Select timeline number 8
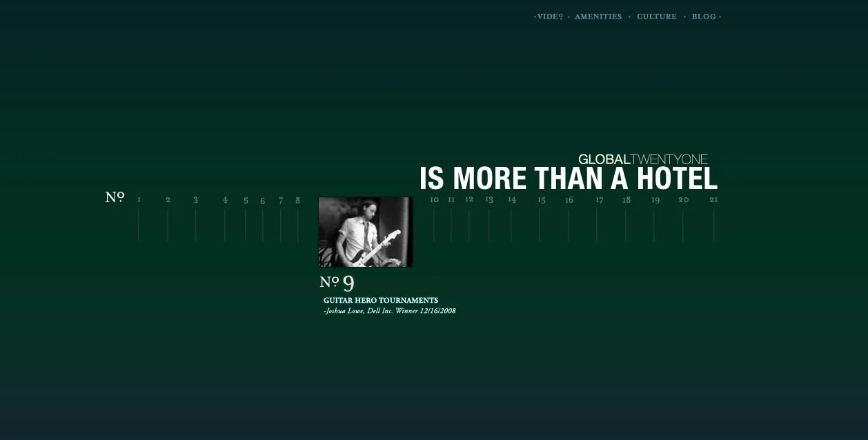 coord(297,200)
